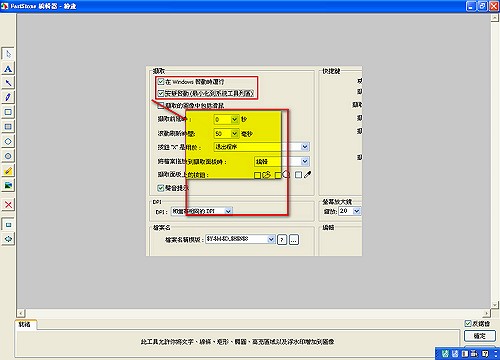
Task: Select the gridded rectangle tool
Action: (8, 127)
